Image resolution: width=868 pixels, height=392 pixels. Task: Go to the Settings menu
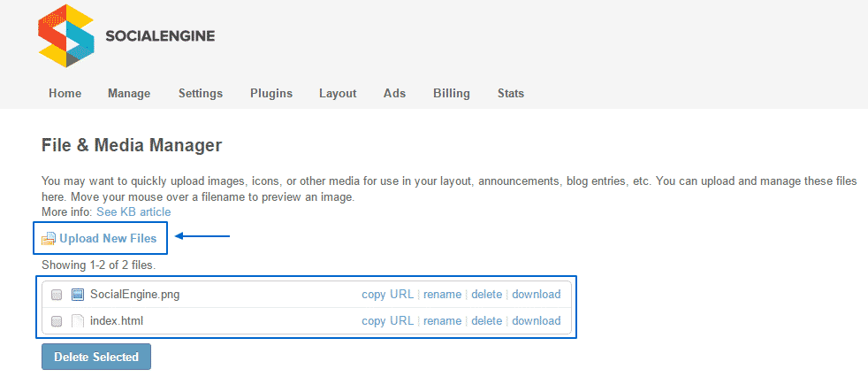pyautogui.click(x=201, y=94)
